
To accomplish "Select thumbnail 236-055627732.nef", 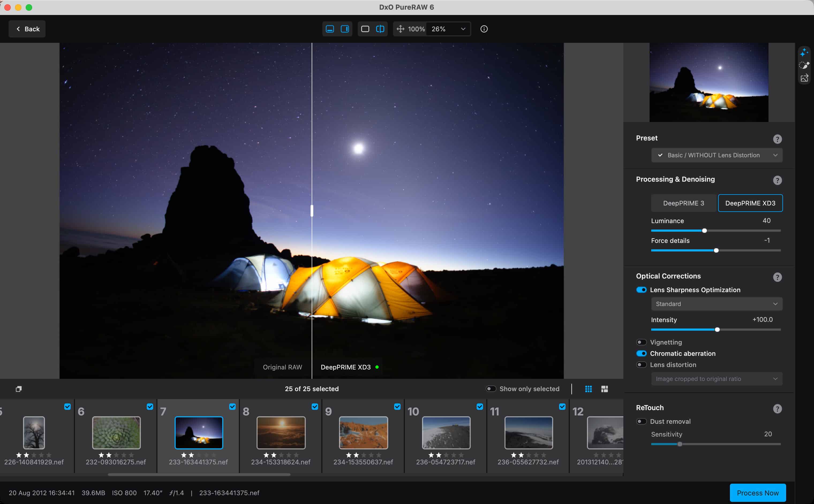I will (529, 433).
